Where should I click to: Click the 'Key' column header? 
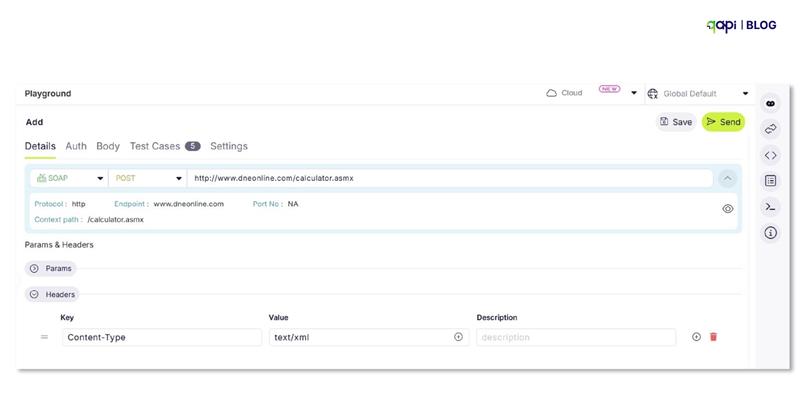[67, 317]
